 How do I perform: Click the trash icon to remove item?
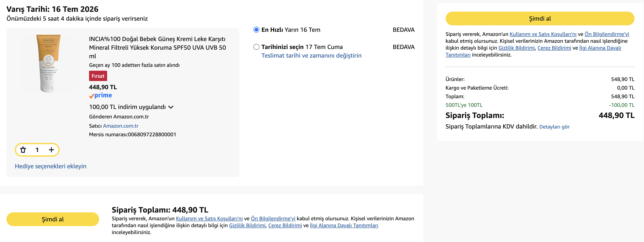23,150
